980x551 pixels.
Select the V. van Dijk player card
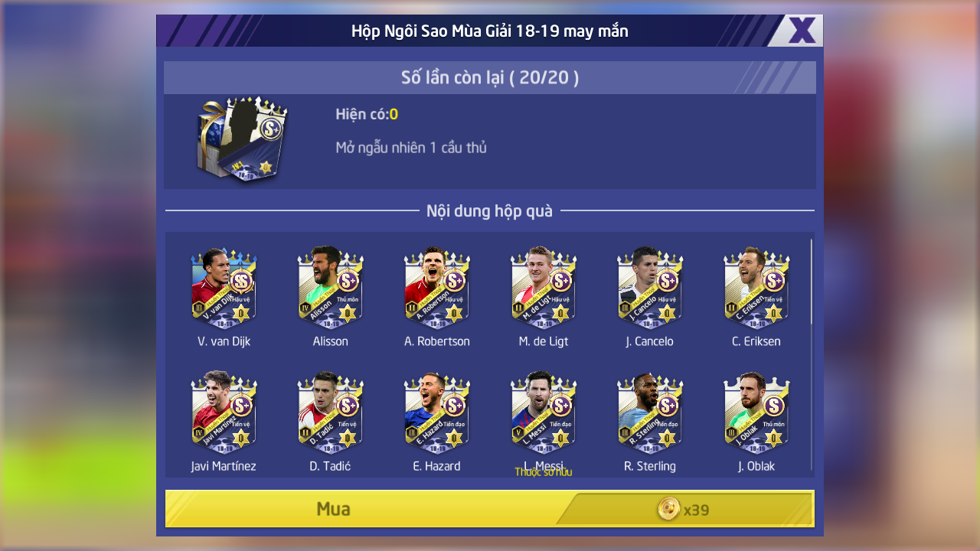click(224, 288)
